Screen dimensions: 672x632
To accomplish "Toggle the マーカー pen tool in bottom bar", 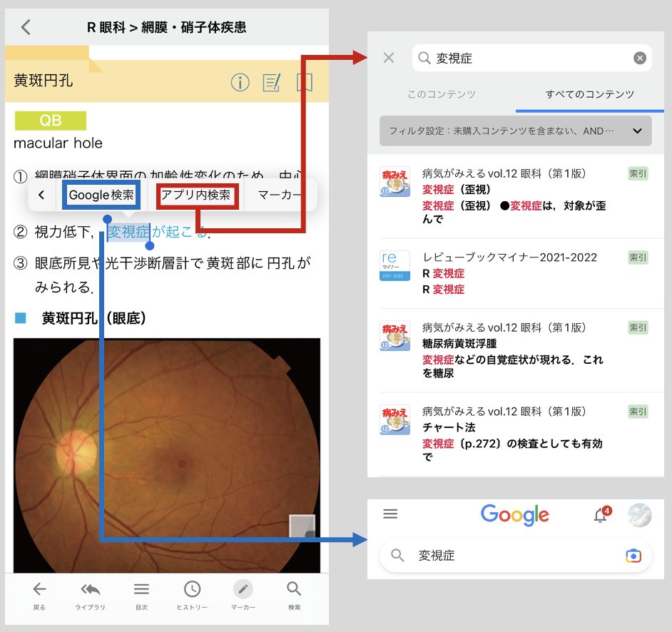I will tap(243, 593).
